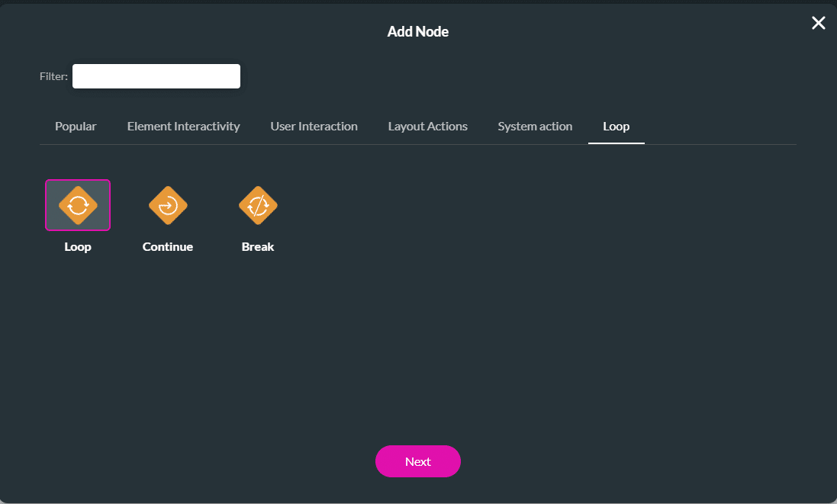This screenshot has height=504, width=837.
Task: Switch to the Popular tab
Action: coord(76,127)
